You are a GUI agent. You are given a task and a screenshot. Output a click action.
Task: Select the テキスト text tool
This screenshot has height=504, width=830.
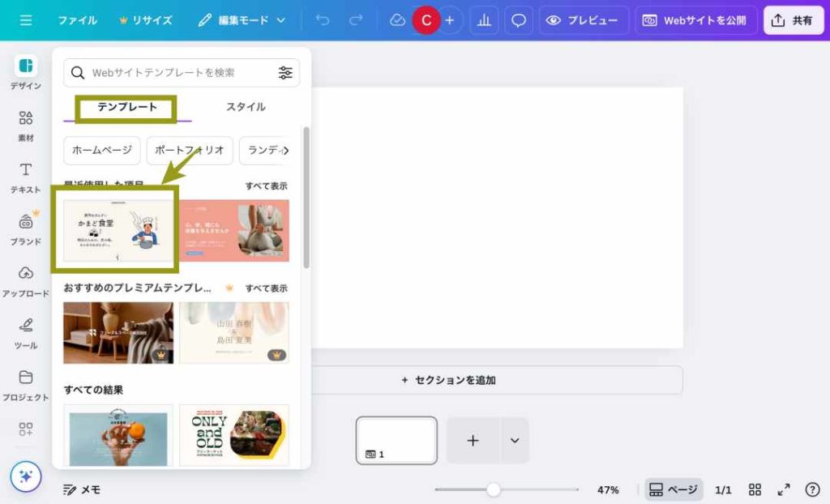26,177
